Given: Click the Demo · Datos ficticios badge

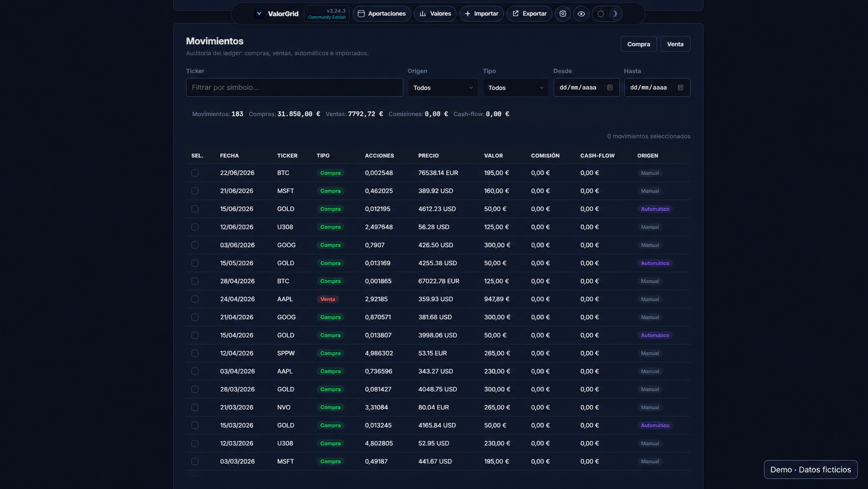Looking at the screenshot, I should pyautogui.click(x=810, y=469).
